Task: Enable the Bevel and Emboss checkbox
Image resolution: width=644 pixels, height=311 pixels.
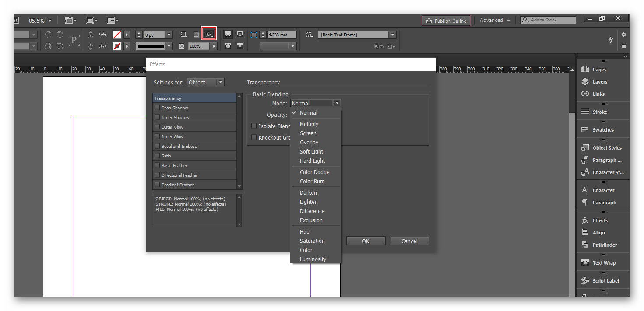Action: click(x=157, y=146)
